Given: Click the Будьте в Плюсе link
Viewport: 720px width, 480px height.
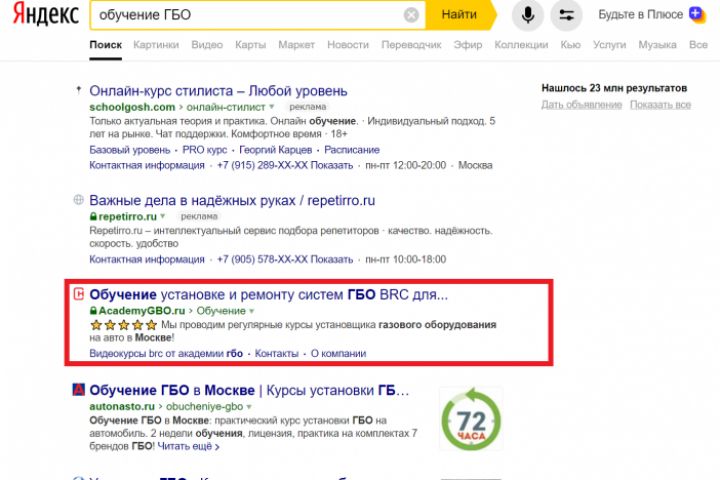Looking at the screenshot, I should (641, 15).
